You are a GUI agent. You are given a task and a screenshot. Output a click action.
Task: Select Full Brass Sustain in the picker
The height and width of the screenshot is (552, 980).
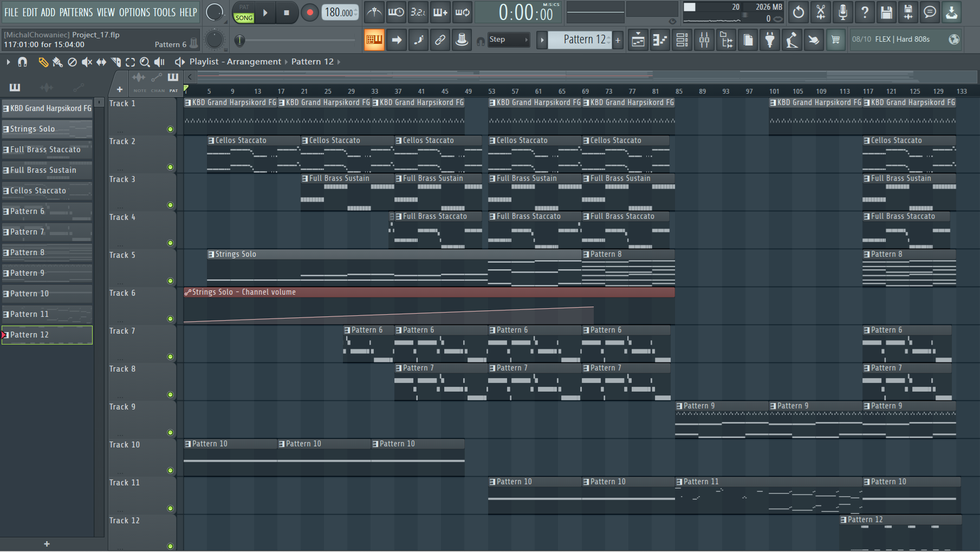(x=47, y=170)
